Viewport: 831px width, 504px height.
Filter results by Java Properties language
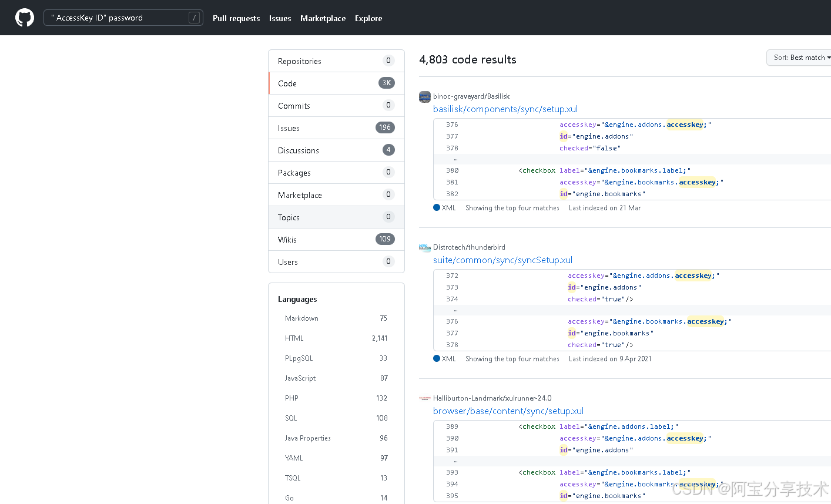click(x=336, y=438)
